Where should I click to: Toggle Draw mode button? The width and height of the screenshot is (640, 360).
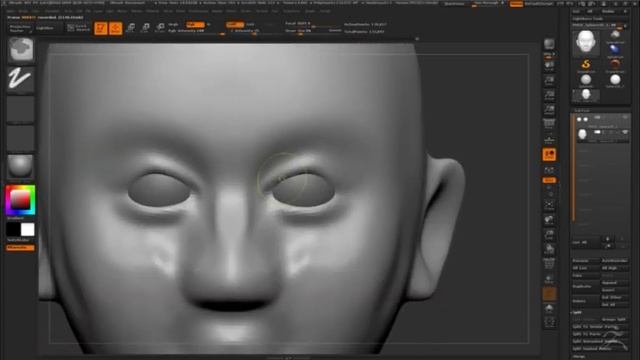tap(116, 28)
